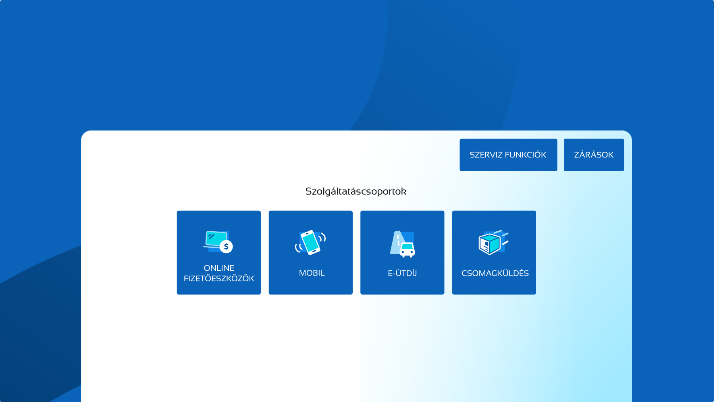Image resolution: width=714 pixels, height=402 pixels.
Task: Select the MOBIL text label
Action: [311, 273]
